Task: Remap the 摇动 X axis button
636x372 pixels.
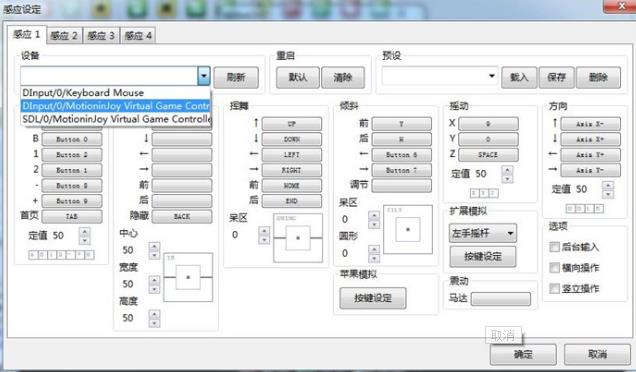Action: coord(488,124)
